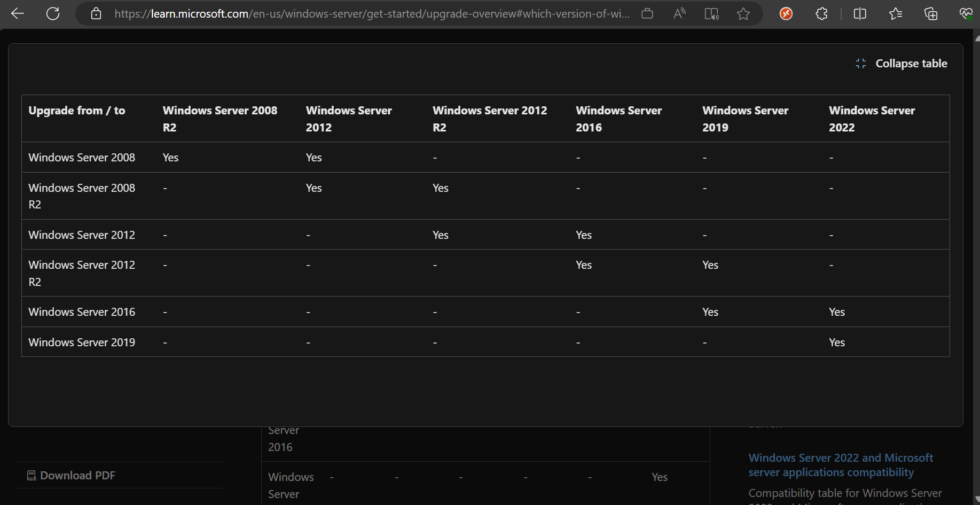The height and width of the screenshot is (505, 980).
Task: Select the "Windows Server 2019" row label
Action: point(82,343)
